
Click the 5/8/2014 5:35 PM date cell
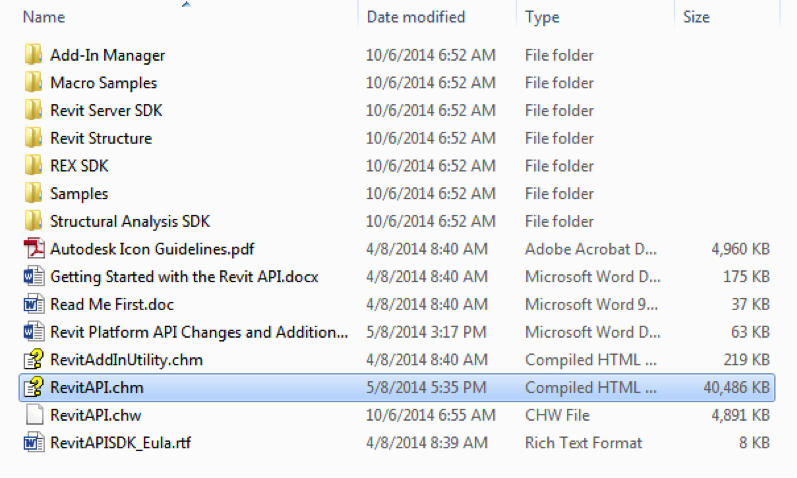tap(426, 387)
